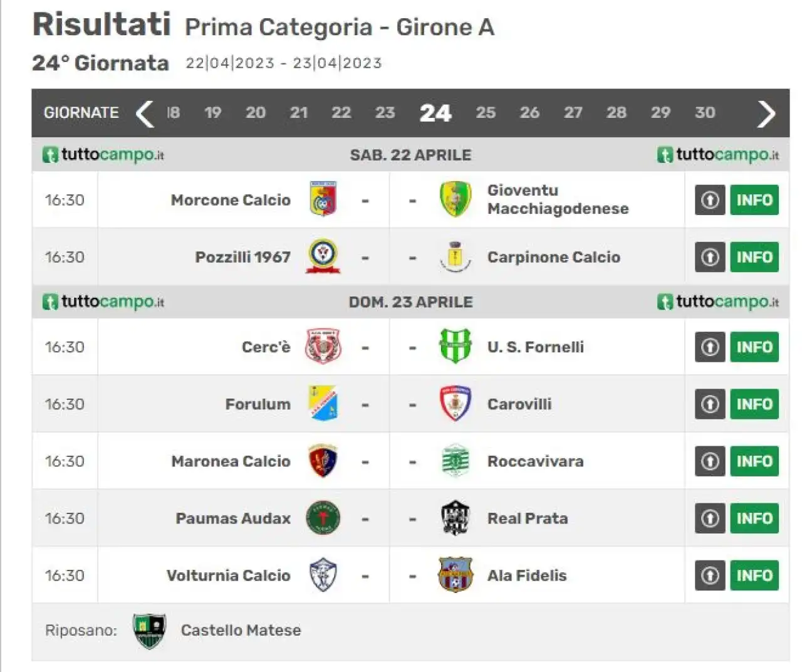Go to previous giornate with left chevron
Image resolution: width=802 pixels, height=672 pixels.
(145, 113)
